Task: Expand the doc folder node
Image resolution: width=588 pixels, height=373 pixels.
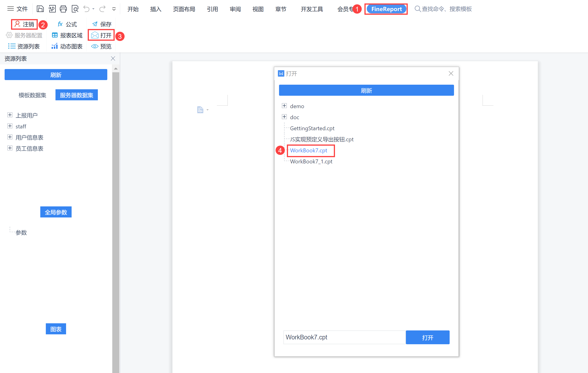Action: (284, 117)
